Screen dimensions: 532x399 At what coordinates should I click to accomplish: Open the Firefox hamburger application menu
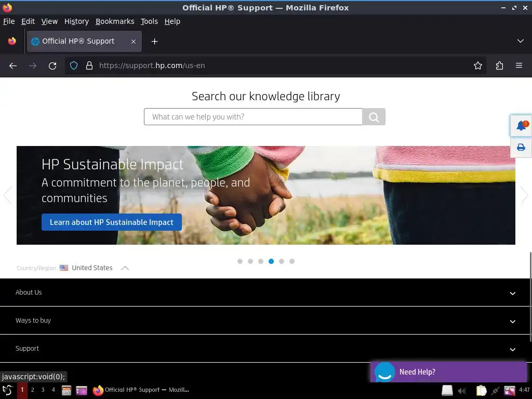[519, 65]
